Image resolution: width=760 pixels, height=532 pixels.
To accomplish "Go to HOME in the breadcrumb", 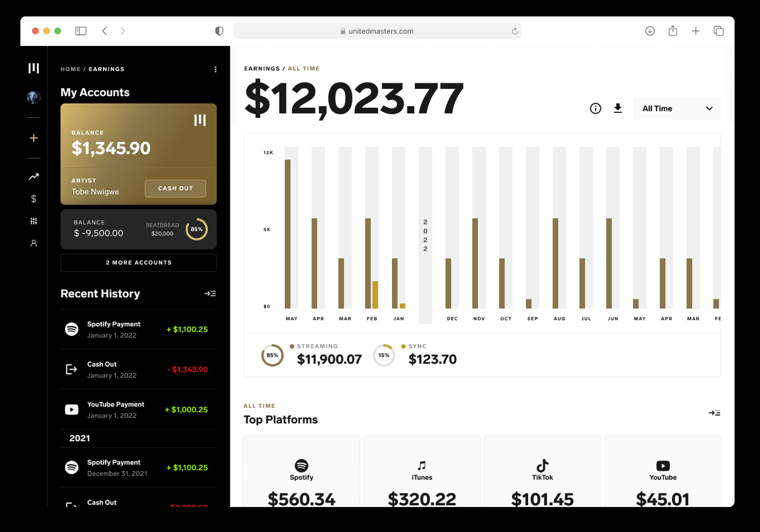I will pos(70,69).
